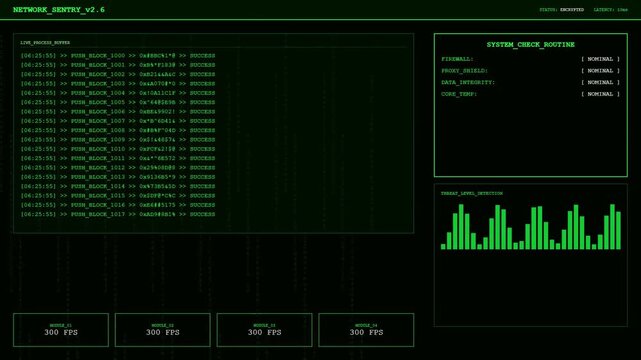The image size is (641, 360).
Task: Select log row PUSH_BLOCK_1008
Action: pos(118,130)
